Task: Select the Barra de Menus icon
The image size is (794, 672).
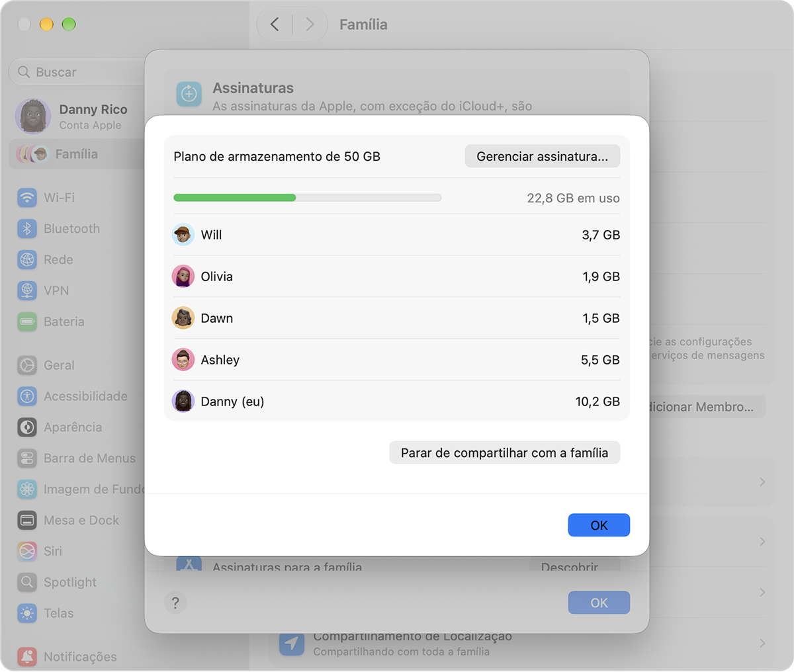Action: coord(27,458)
